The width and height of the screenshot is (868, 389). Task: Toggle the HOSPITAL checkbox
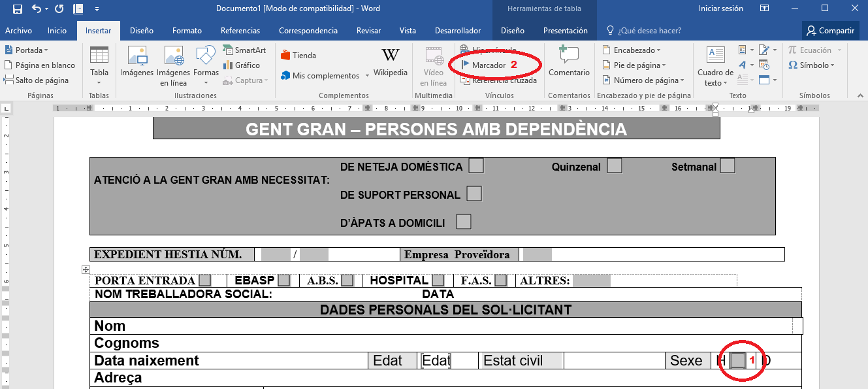(438, 280)
